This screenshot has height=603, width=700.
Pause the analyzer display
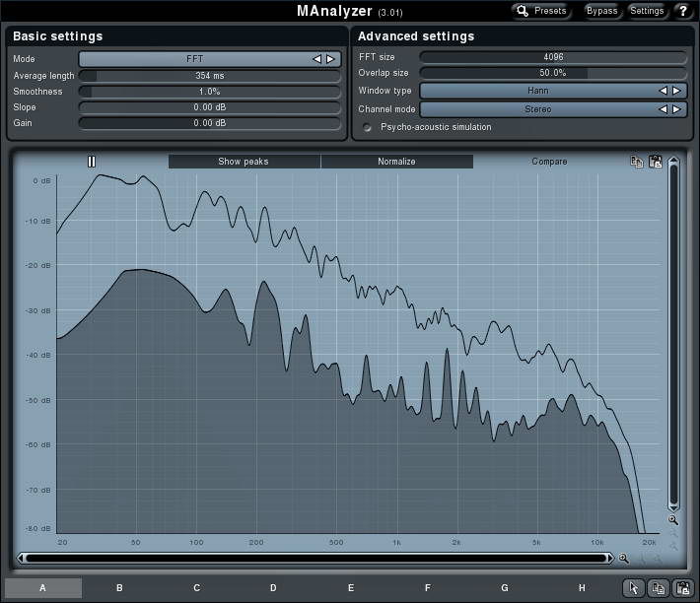[x=92, y=162]
